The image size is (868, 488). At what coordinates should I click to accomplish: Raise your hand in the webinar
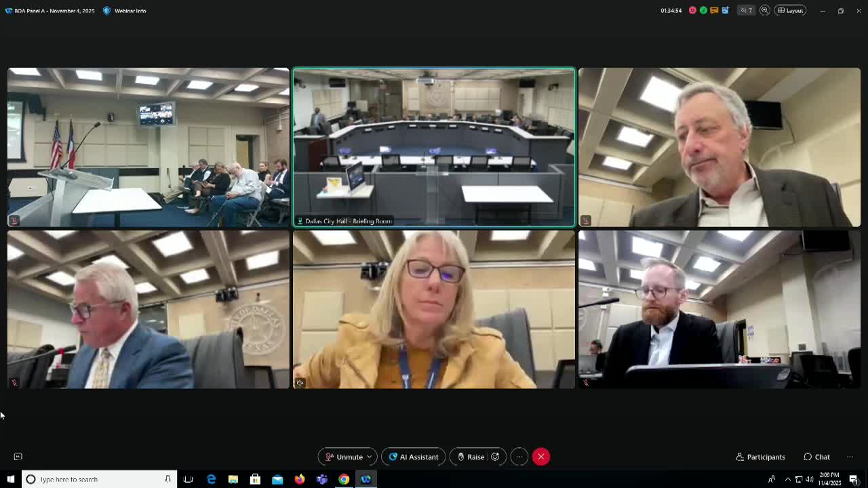(x=471, y=457)
